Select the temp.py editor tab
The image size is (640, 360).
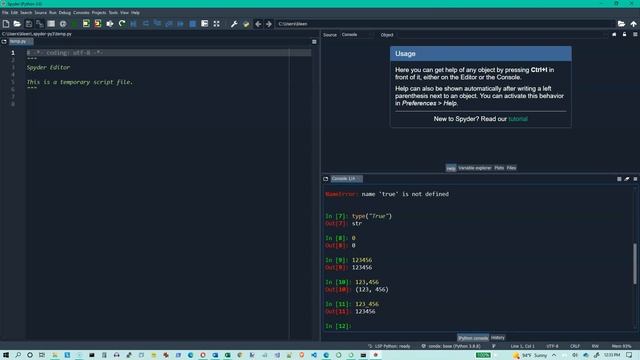20,42
